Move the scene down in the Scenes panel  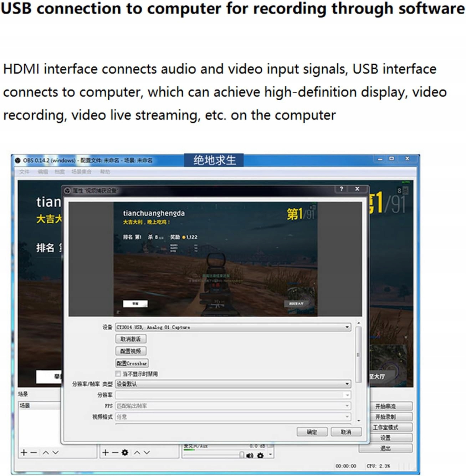click(x=55, y=452)
